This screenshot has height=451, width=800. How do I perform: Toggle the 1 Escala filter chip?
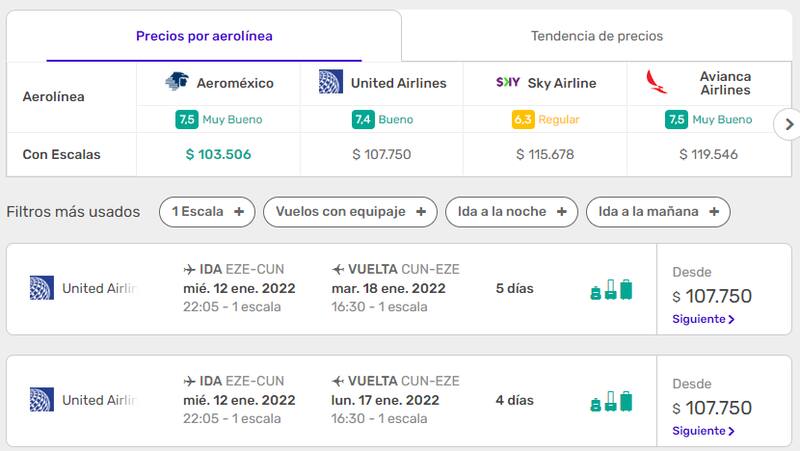pyautogui.click(x=207, y=212)
